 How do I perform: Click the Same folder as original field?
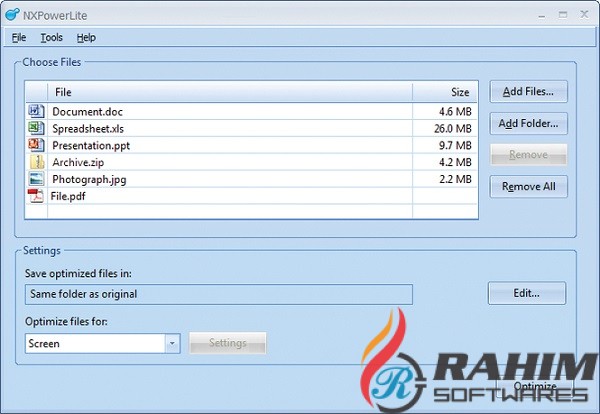pyautogui.click(x=219, y=294)
